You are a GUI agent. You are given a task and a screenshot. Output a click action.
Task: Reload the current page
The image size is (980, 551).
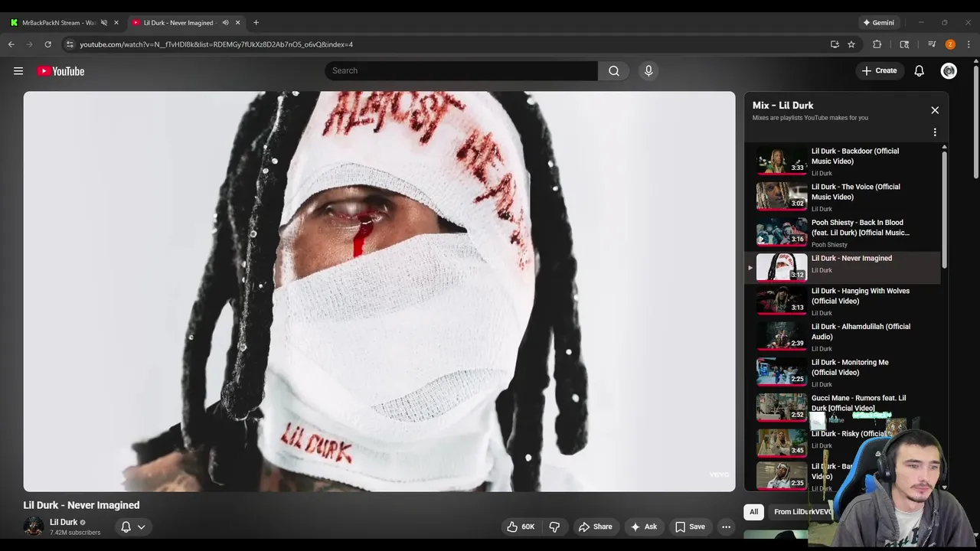(x=47, y=44)
